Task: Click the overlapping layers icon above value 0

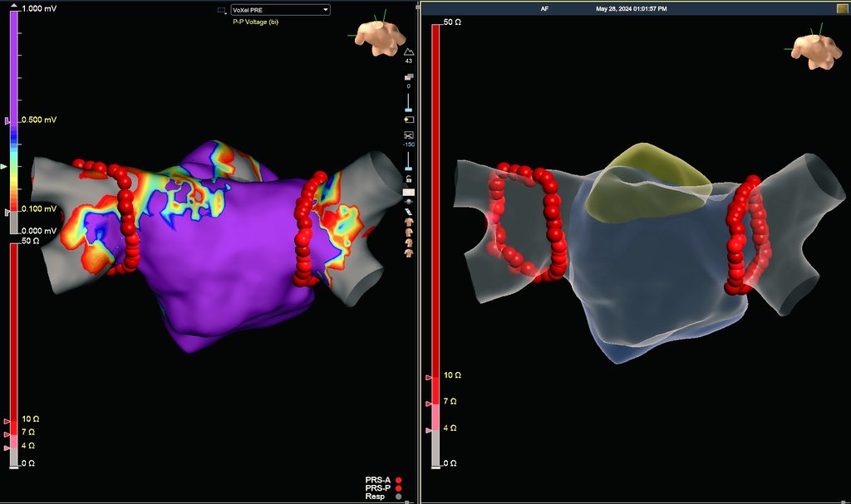Action: pos(409,77)
